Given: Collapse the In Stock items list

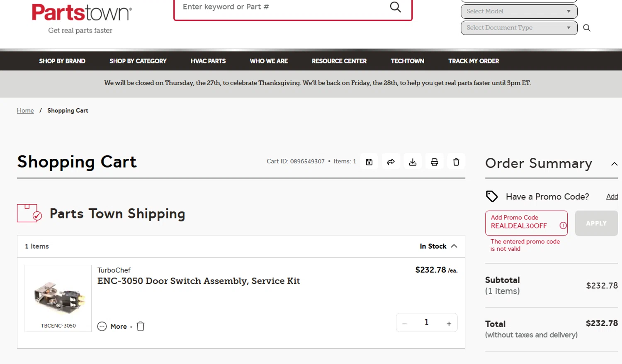Looking at the screenshot, I should [454, 246].
